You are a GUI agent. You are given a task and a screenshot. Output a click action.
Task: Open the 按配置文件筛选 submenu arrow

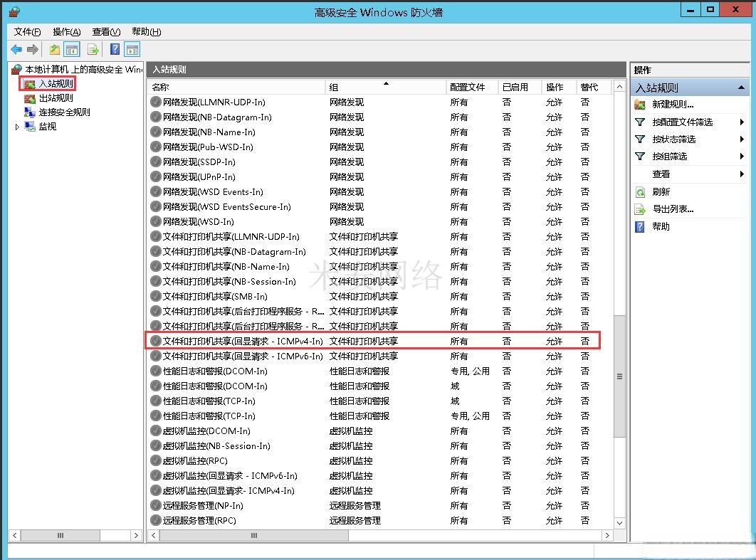(742, 122)
